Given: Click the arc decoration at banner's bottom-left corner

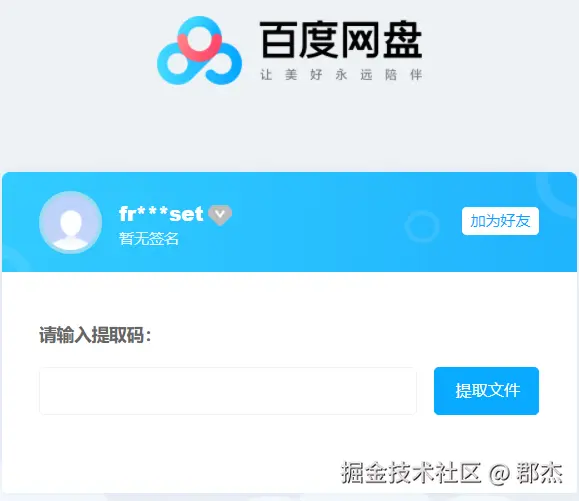Looking at the screenshot, I should point(15,259).
